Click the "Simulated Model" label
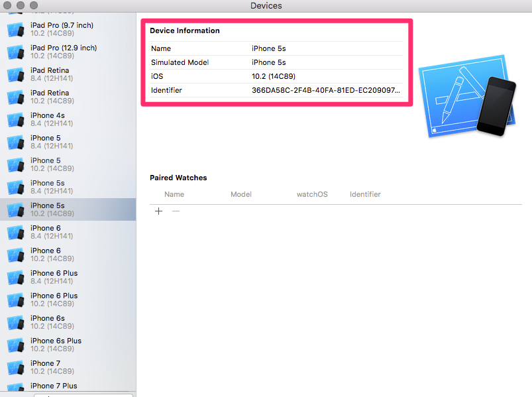This screenshot has width=532, height=397. (x=180, y=62)
